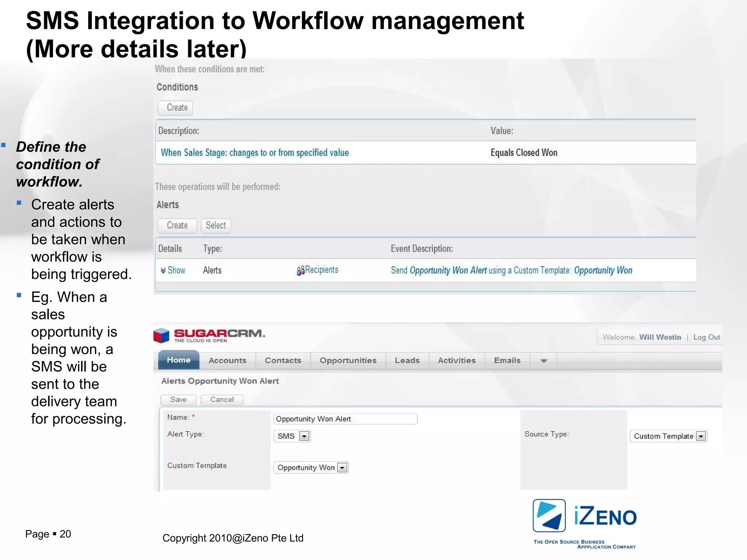Focus the Name field Opportunity Won Alert

point(345,419)
